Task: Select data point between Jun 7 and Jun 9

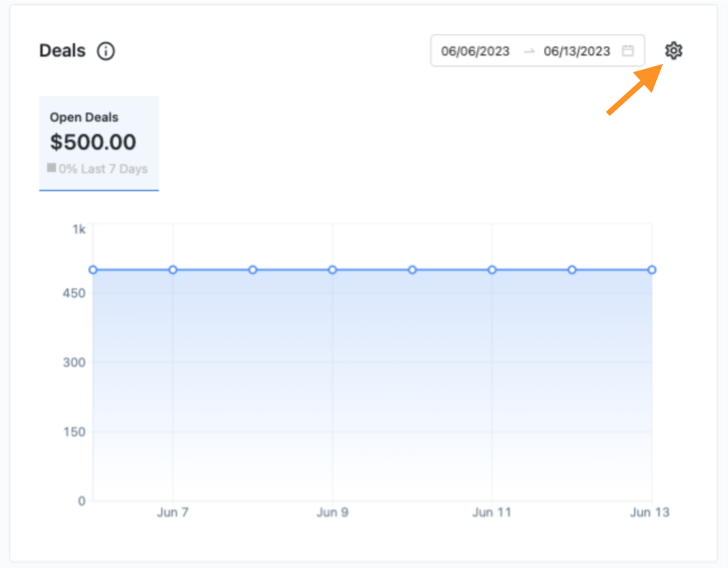Action: [x=253, y=270]
